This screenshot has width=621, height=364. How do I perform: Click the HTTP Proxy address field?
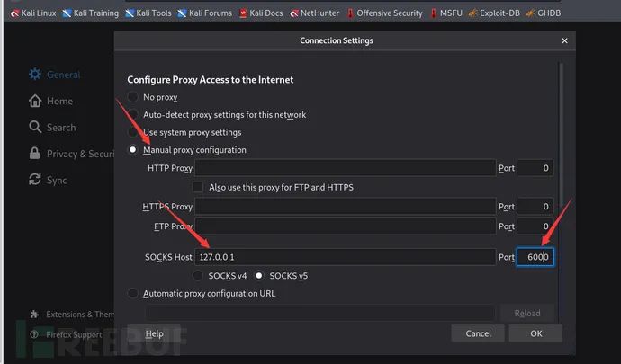click(345, 168)
